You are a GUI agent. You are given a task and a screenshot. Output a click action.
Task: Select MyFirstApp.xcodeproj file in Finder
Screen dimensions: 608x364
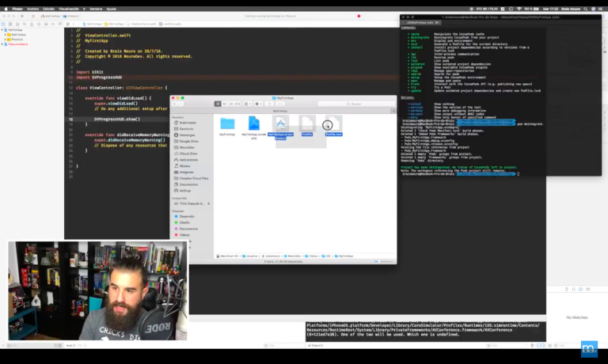(254, 123)
